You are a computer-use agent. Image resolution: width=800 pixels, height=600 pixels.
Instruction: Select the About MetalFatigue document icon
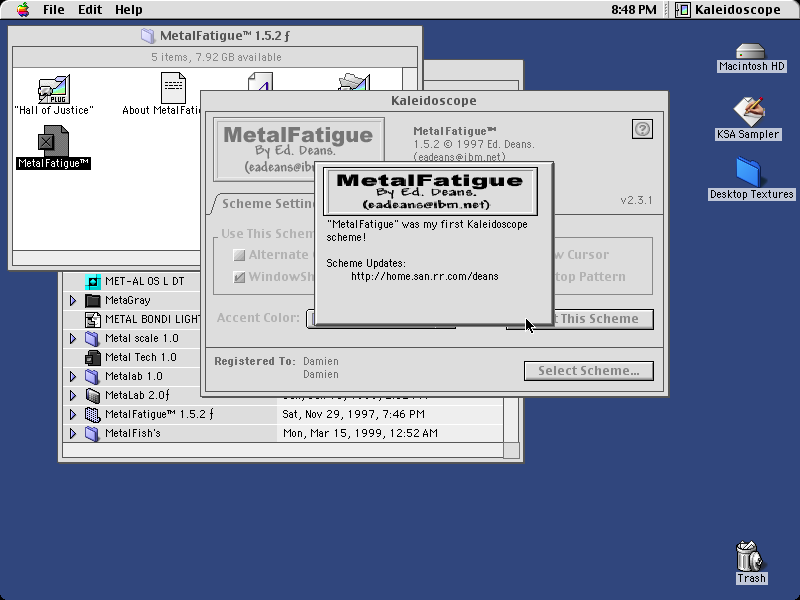(173, 88)
